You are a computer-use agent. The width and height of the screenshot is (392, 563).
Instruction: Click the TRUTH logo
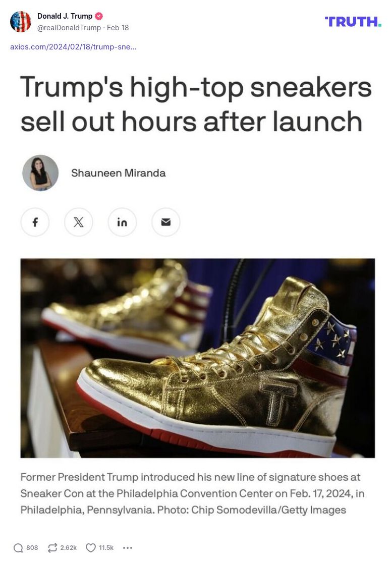click(353, 22)
